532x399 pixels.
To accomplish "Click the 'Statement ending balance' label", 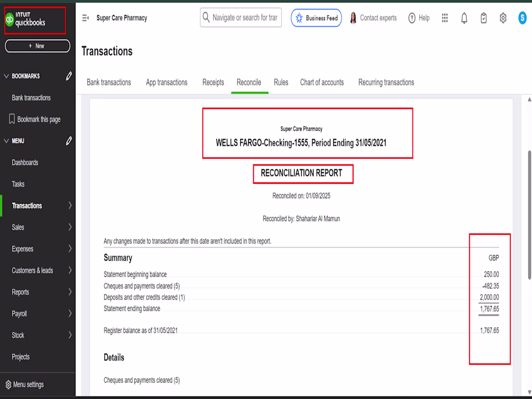I will pos(132,309).
